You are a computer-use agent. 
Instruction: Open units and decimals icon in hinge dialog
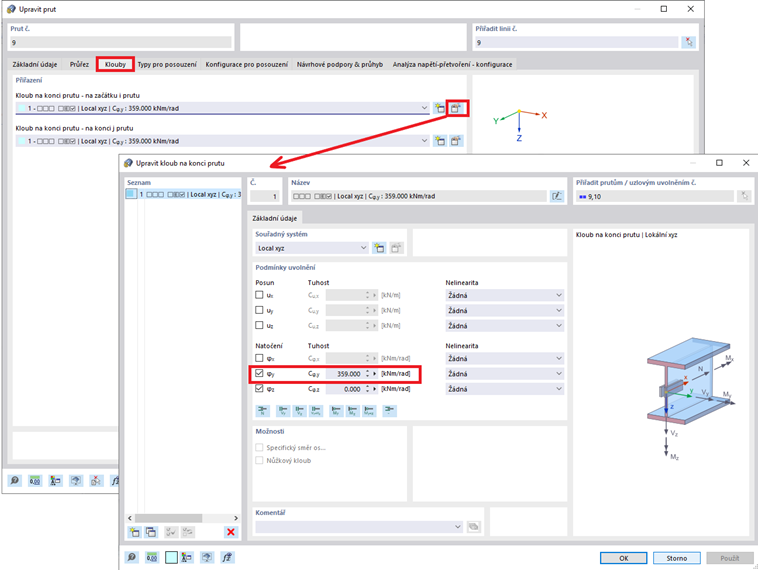point(152,557)
